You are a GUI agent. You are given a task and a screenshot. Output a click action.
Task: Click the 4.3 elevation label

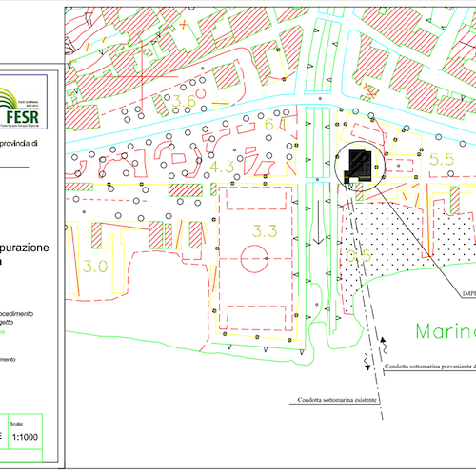pyautogui.click(x=222, y=167)
